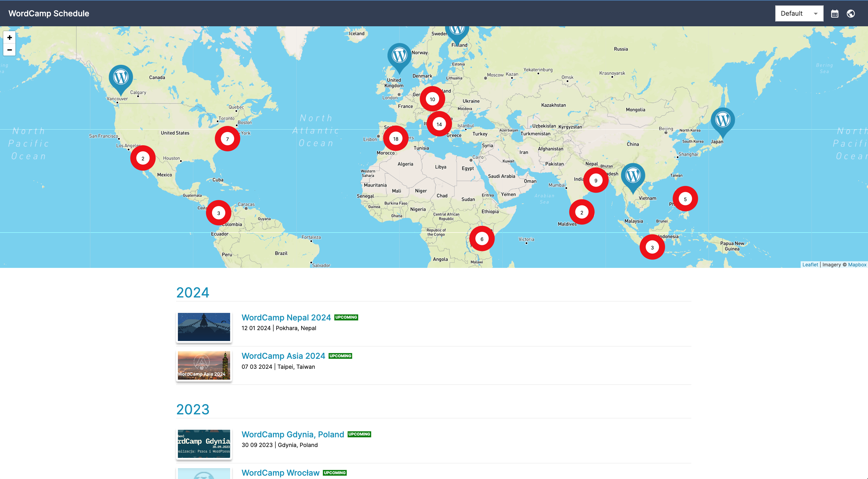Click the UPCOMING badge for Nepal 2024
Viewport: 868px width, 479px height.
pos(346,317)
